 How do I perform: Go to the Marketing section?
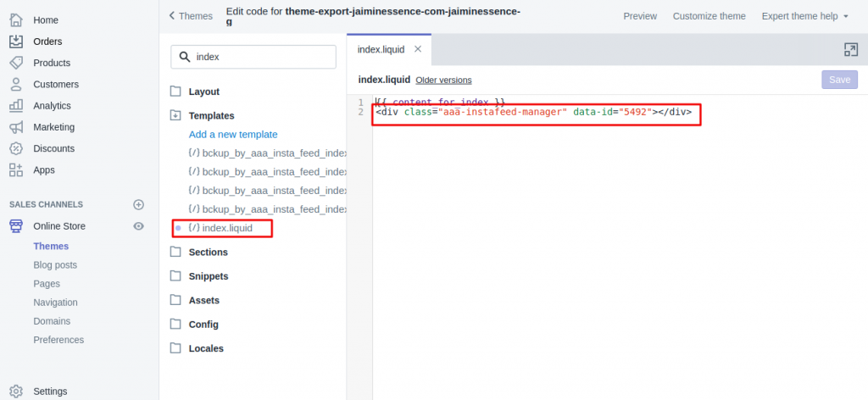coord(53,127)
